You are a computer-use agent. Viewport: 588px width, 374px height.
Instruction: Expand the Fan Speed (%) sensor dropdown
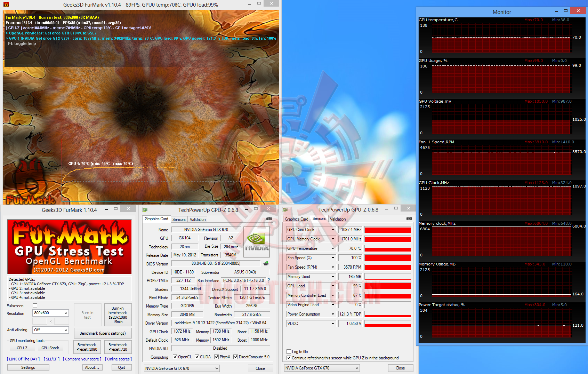333,258
